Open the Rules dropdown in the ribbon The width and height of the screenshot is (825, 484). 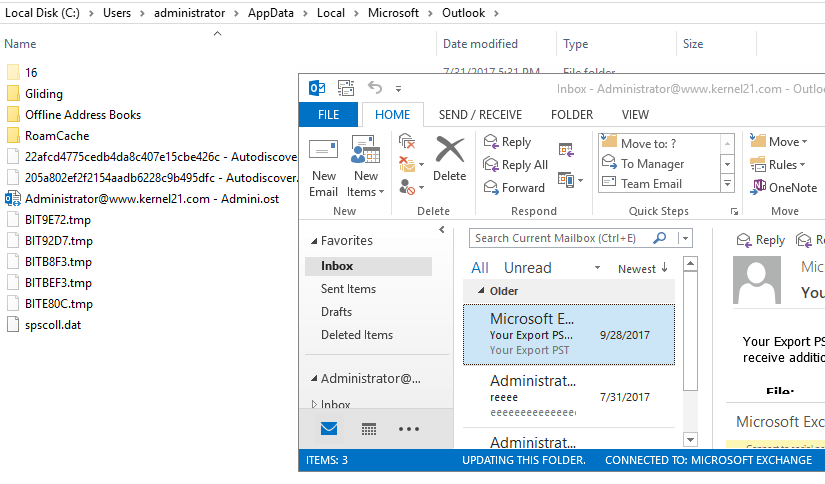click(778, 165)
